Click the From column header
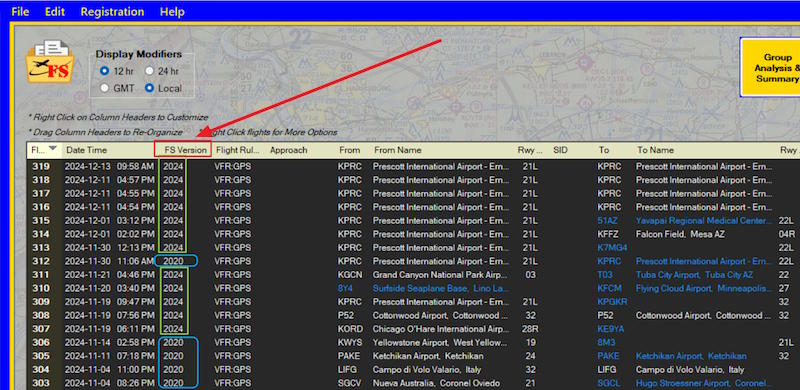The width and height of the screenshot is (800, 390). 349,150
